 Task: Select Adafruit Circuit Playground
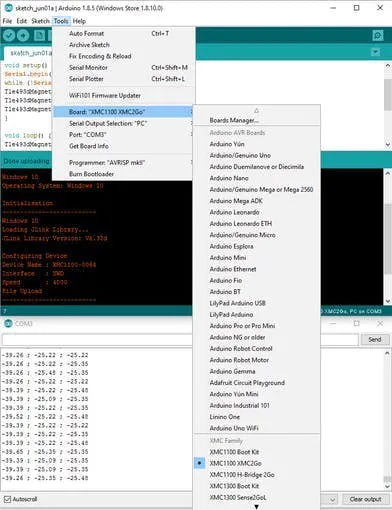coord(257,383)
